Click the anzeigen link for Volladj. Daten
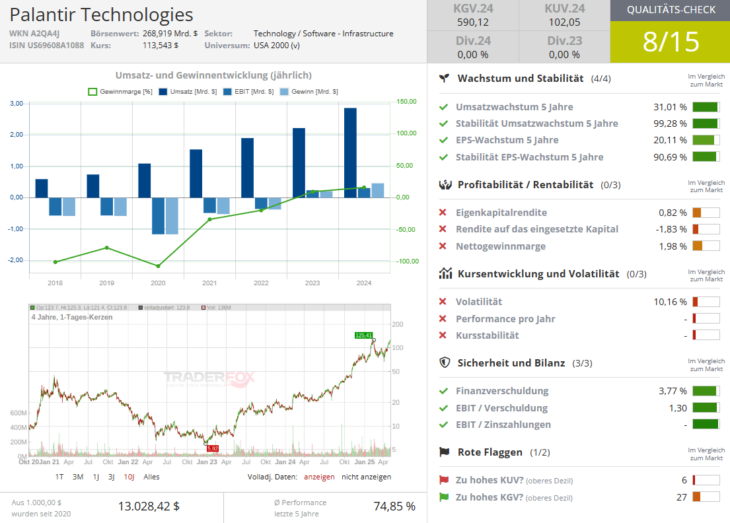The image size is (730, 523). pyautogui.click(x=319, y=477)
